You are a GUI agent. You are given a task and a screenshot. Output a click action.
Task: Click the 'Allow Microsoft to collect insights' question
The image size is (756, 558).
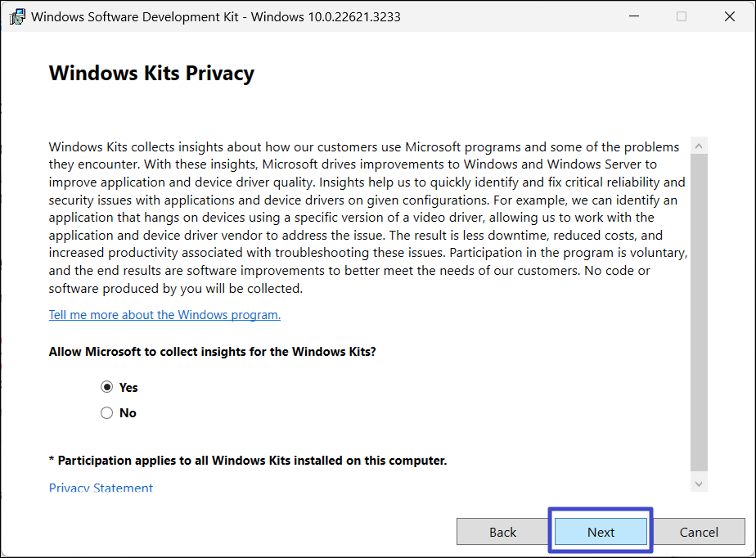pos(212,351)
